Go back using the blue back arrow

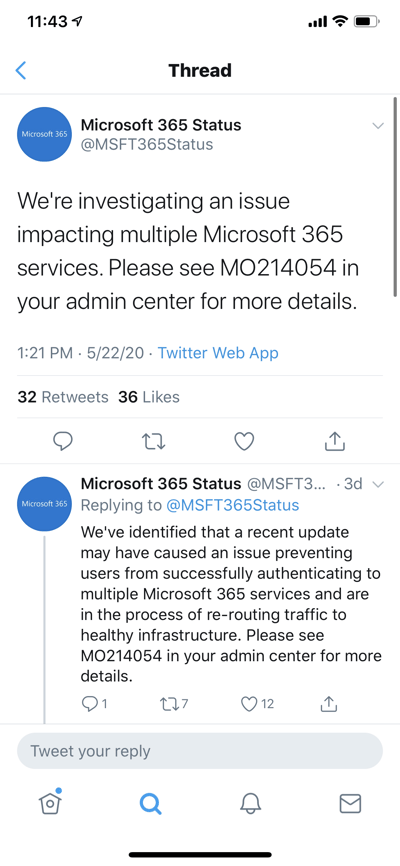point(21,70)
